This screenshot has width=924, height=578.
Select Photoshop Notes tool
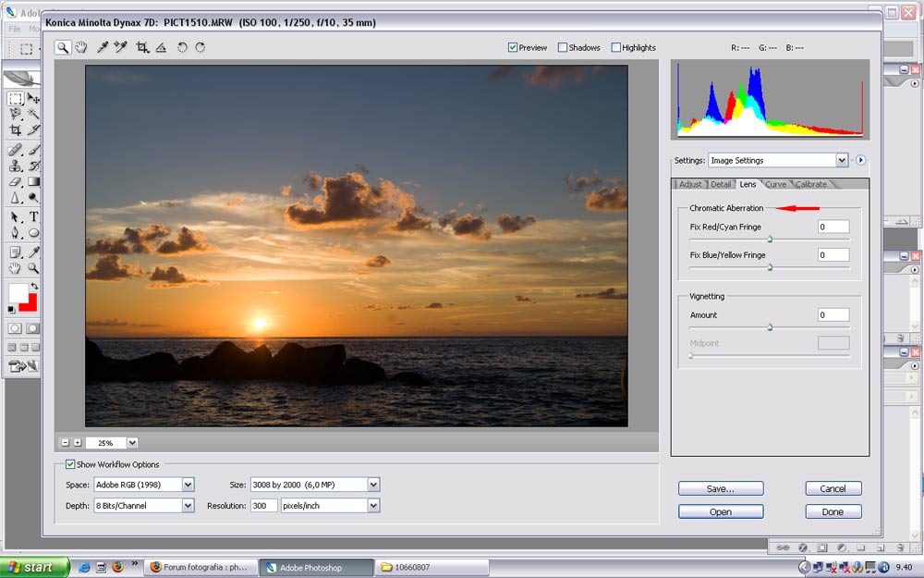click(x=16, y=252)
